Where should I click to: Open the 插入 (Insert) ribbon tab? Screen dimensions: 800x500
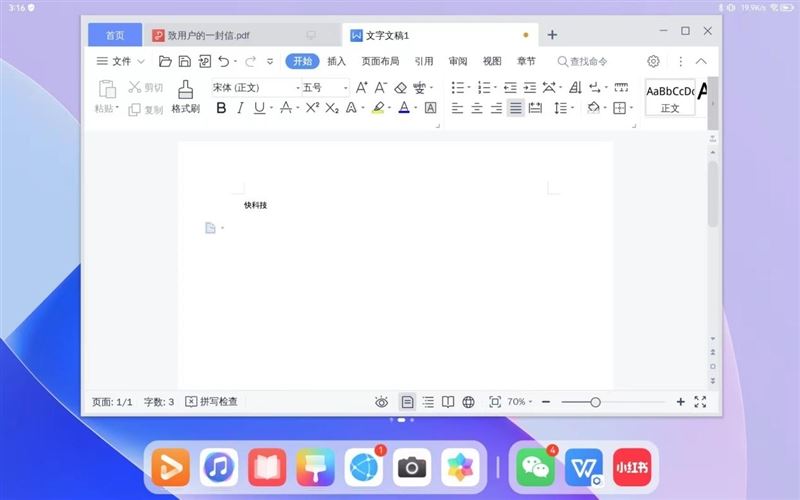[336, 61]
